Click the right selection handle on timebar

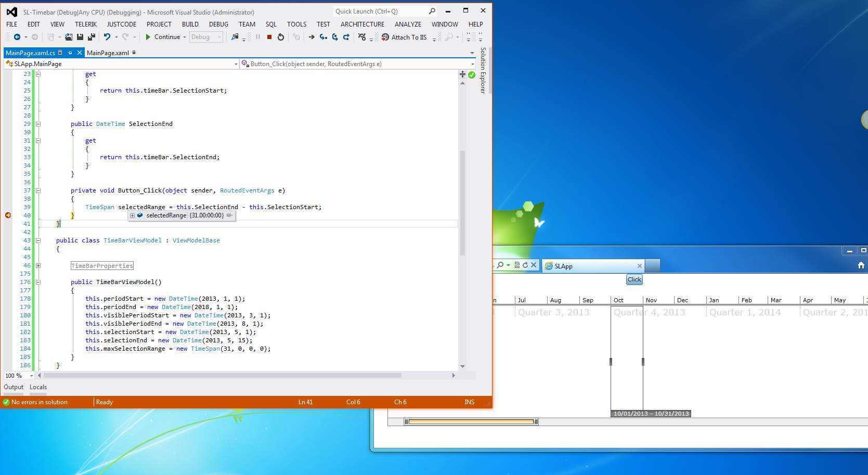[643, 362]
